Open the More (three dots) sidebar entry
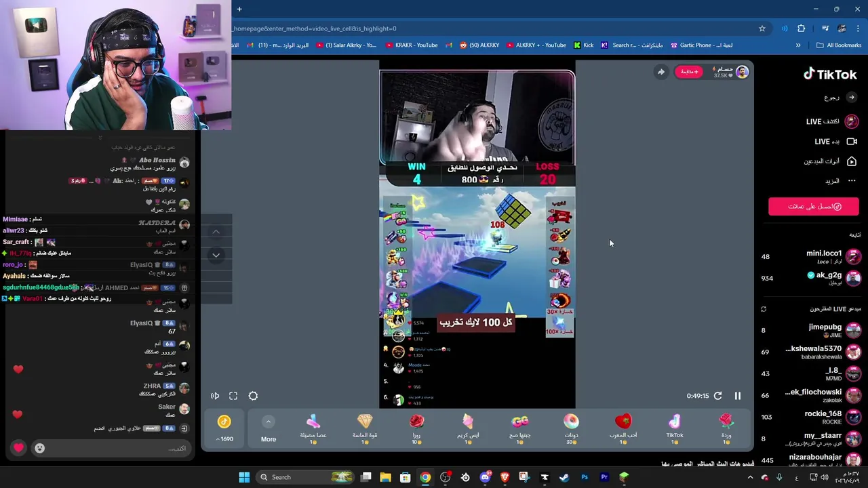Image resolution: width=868 pixels, height=488 pixels. 841,181
